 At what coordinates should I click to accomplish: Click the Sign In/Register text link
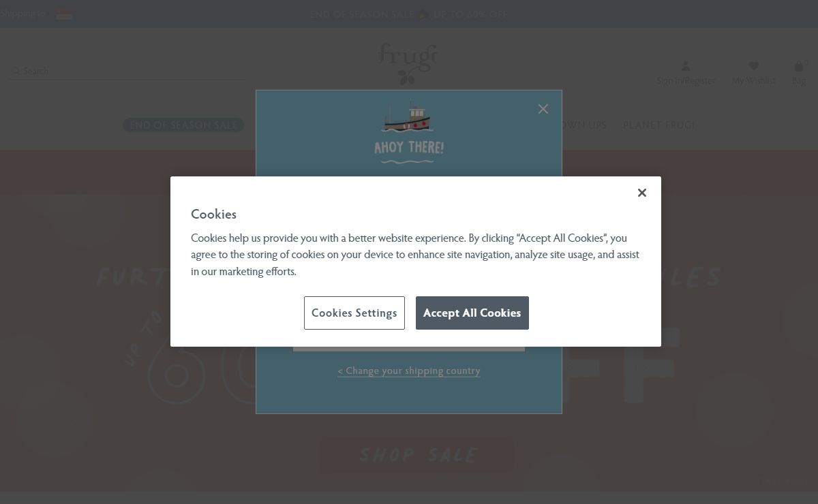tap(686, 81)
